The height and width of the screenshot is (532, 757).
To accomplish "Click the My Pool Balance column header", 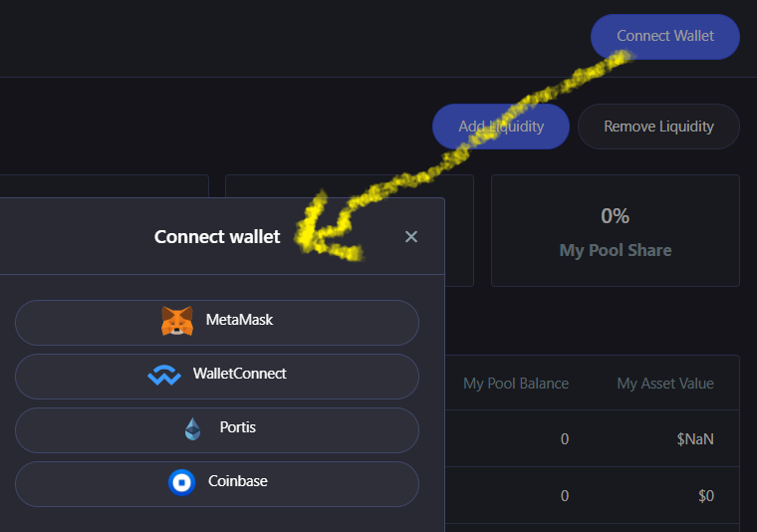I will 516,384.
